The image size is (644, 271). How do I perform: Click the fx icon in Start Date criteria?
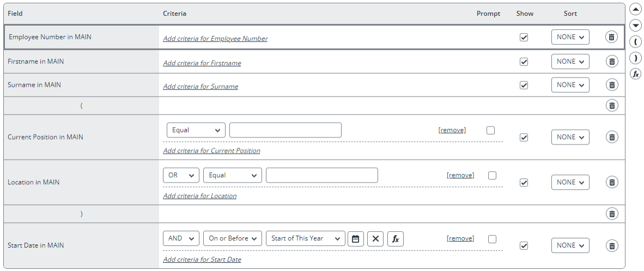[x=396, y=238]
